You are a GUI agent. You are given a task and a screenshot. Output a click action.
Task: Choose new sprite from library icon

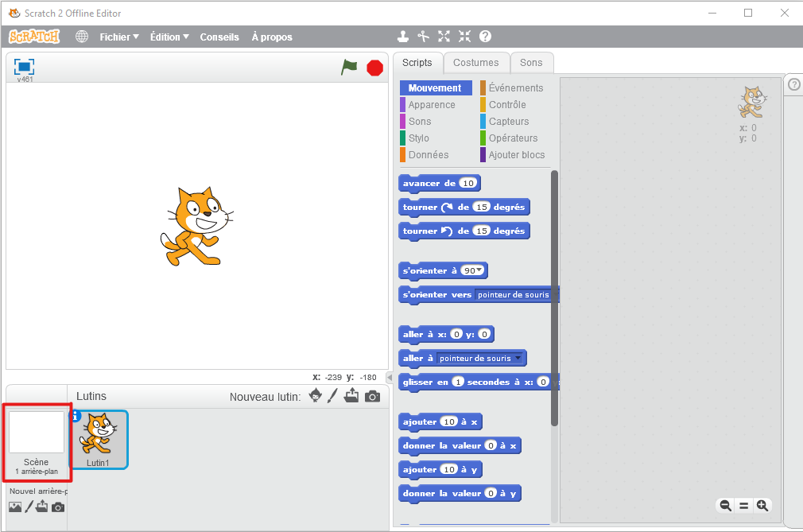316,396
